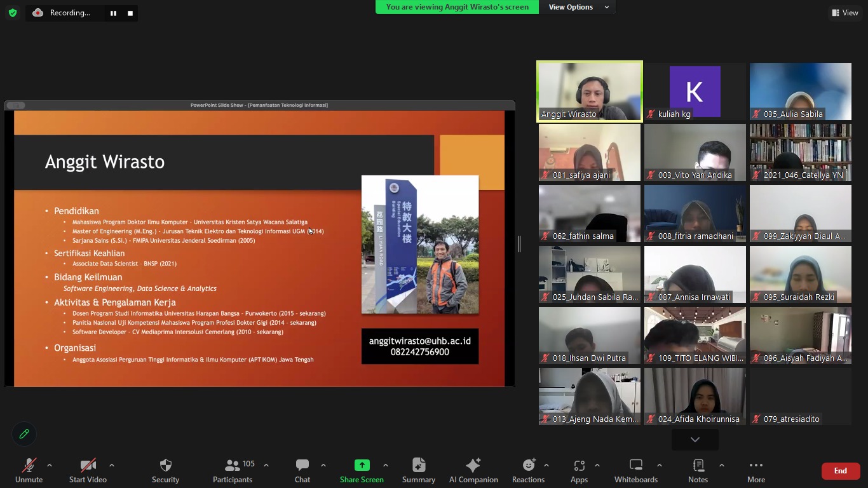Select 003_Vito Yan Andika video tile

point(695,152)
